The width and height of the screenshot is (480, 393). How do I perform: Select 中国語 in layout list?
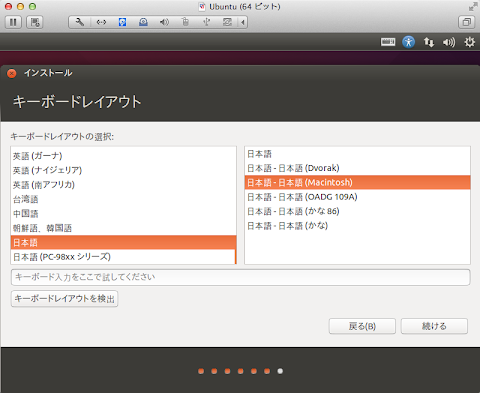point(123,214)
